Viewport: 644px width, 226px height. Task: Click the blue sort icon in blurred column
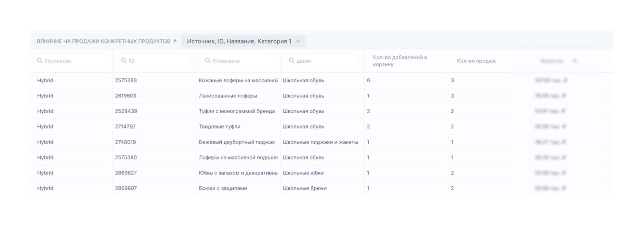pyautogui.click(x=575, y=61)
